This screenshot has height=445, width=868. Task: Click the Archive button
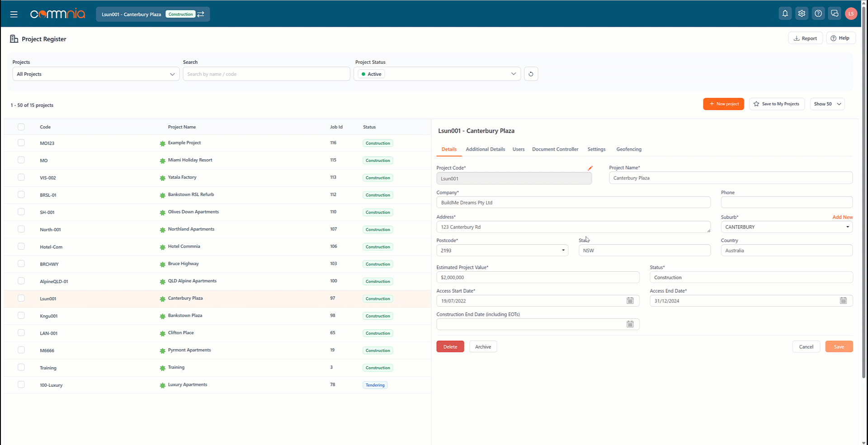tap(483, 347)
